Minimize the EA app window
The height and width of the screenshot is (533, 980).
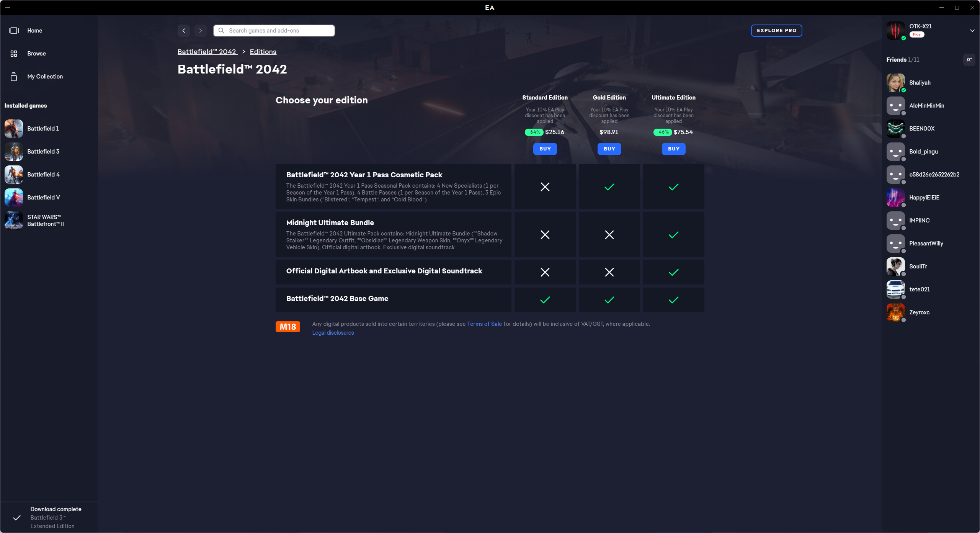coord(942,8)
